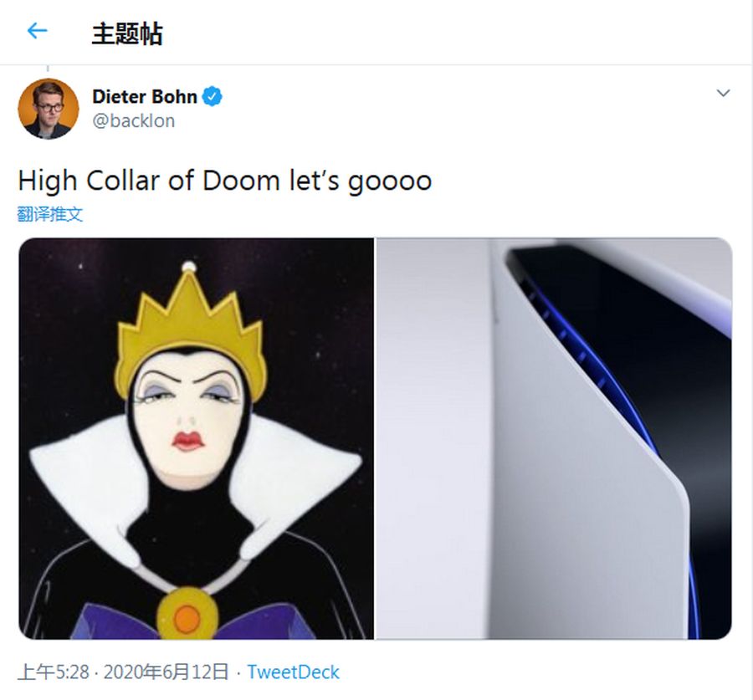Click the 主题帖 header title
This screenshot has width=753, height=700.
click(x=127, y=33)
